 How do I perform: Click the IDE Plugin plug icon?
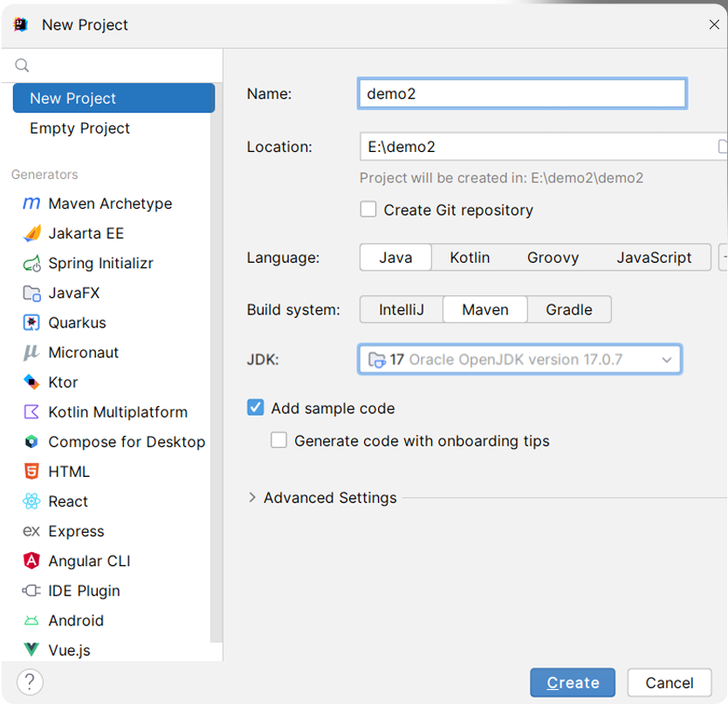tap(31, 591)
